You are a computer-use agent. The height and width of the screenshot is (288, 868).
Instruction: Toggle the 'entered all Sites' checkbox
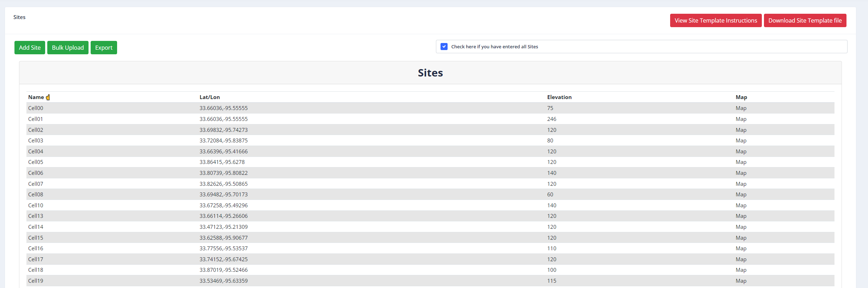click(444, 47)
